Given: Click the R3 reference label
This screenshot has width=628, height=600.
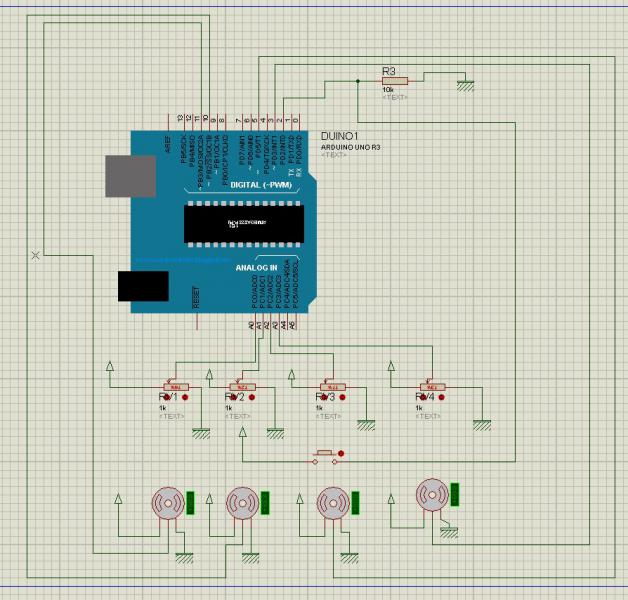Looking at the screenshot, I should (389, 71).
